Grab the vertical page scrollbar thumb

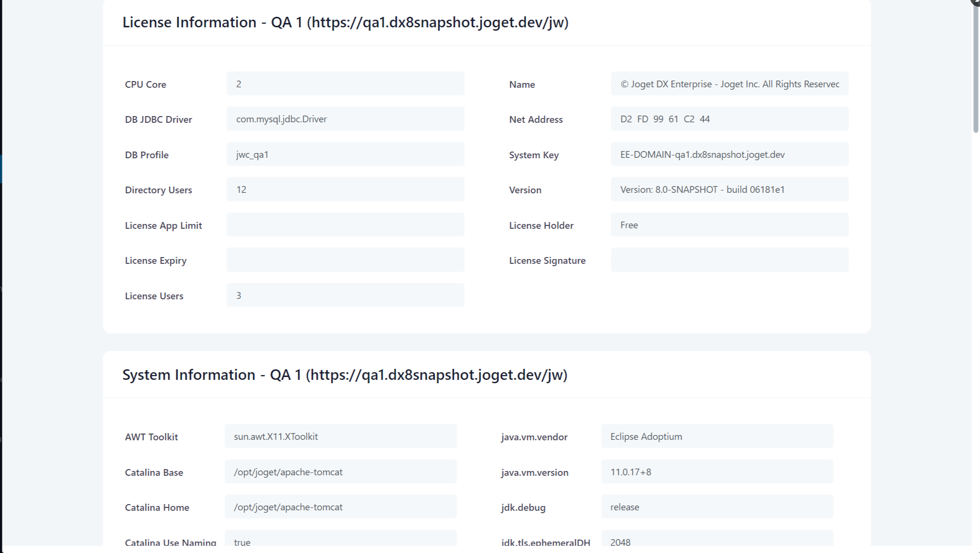pos(975,67)
